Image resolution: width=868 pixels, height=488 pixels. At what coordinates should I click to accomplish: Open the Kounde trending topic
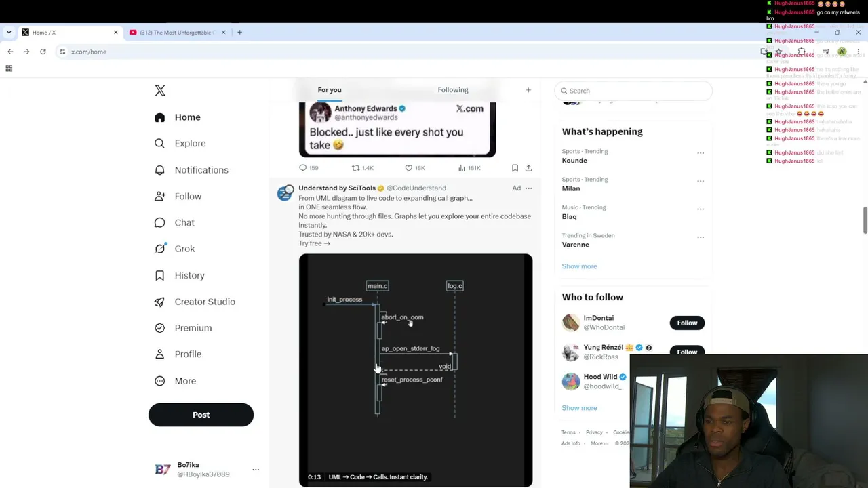[574, 161]
